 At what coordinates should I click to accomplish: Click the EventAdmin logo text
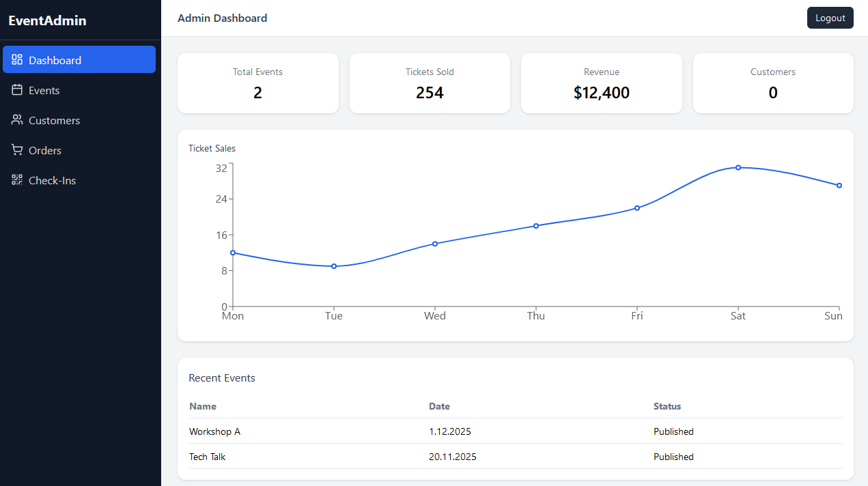coord(47,20)
